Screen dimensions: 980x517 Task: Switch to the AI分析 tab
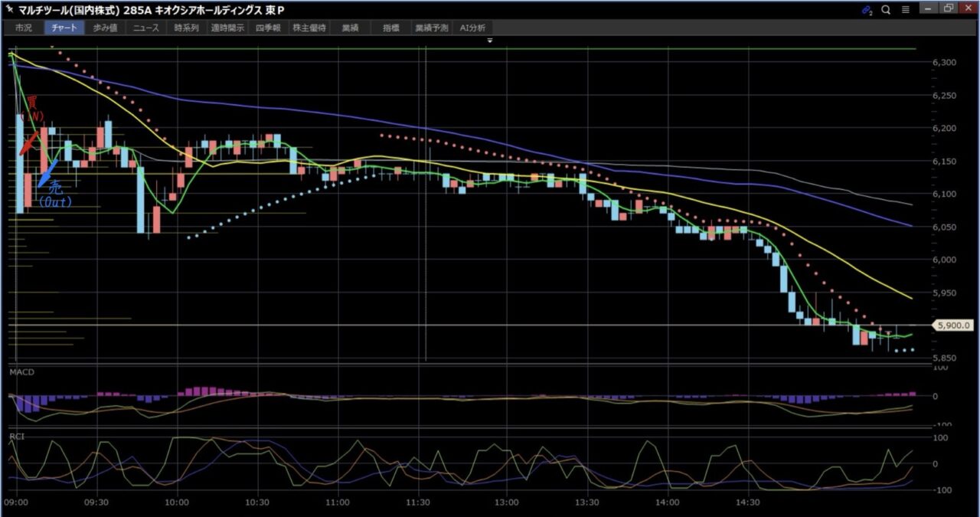click(472, 28)
